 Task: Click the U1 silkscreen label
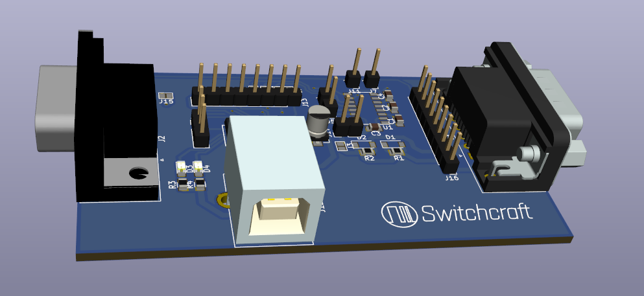[x=387, y=128]
